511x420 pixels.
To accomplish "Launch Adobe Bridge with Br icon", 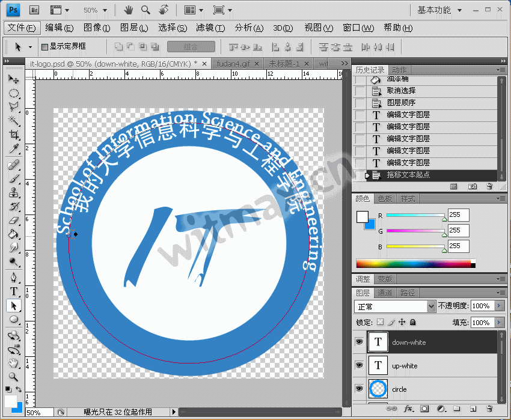I will (x=34, y=10).
